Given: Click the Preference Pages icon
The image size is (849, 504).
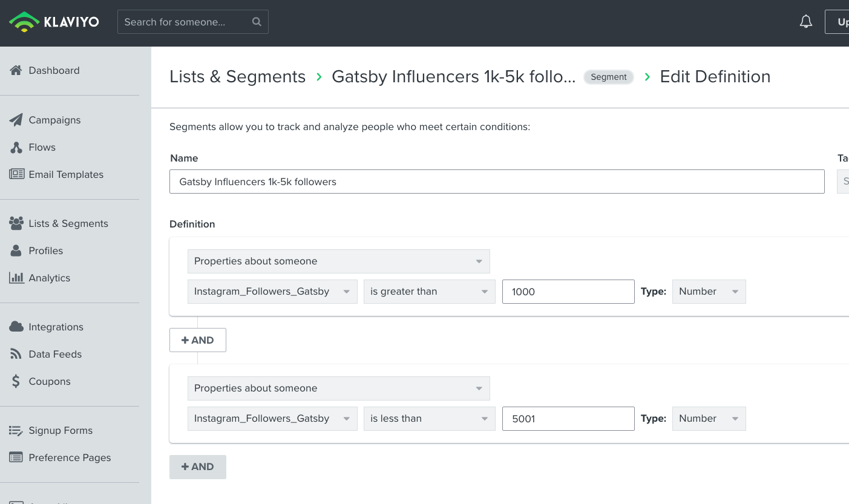Looking at the screenshot, I should point(16,457).
